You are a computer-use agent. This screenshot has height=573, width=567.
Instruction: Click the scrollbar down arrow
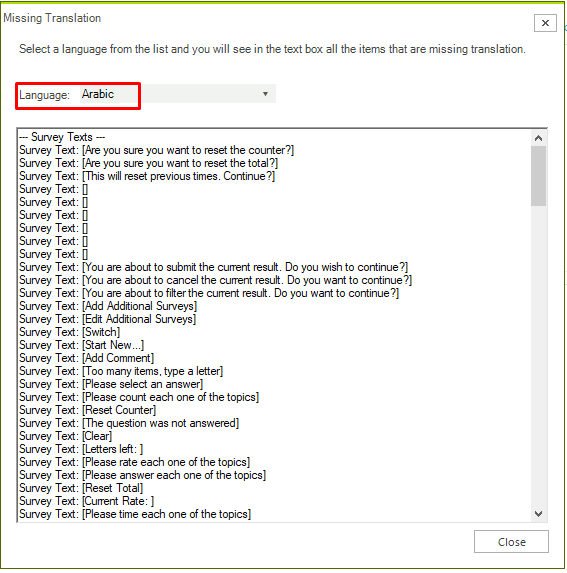538,513
